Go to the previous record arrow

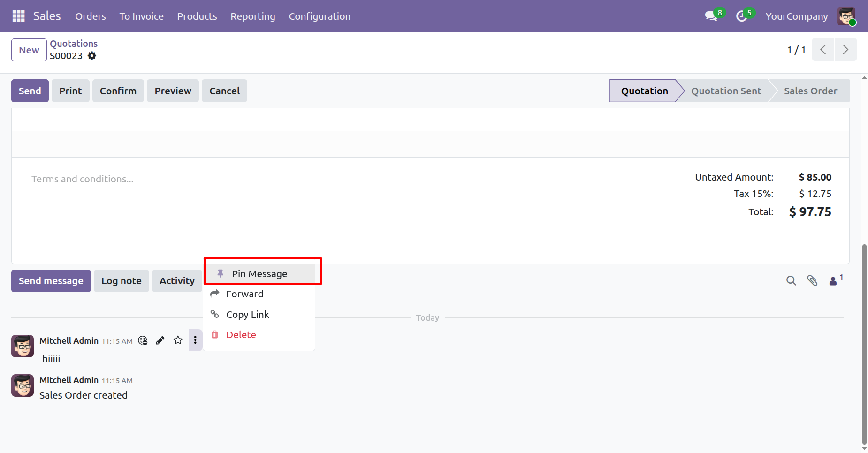click(x=823, y=50)
